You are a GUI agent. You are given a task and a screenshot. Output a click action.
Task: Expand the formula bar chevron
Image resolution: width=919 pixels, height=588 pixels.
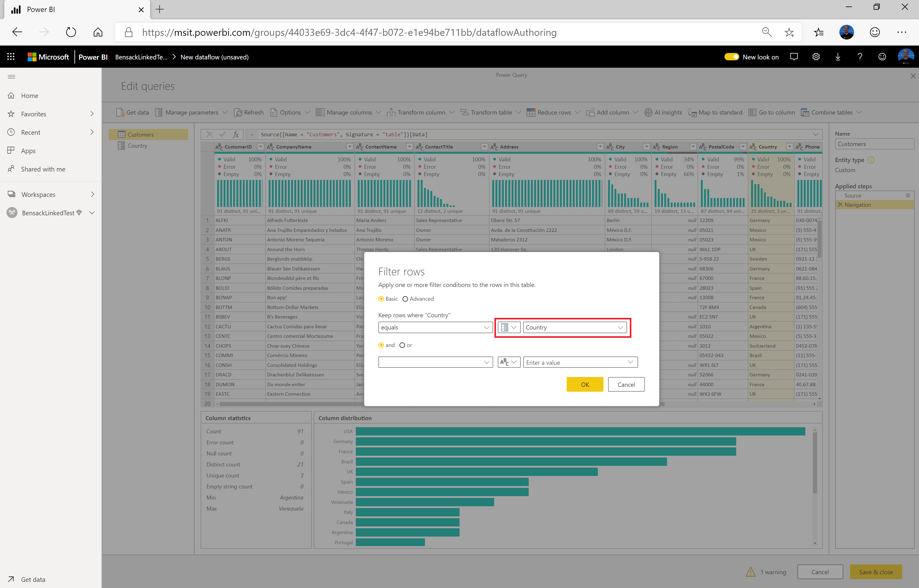tap(815, 134)
